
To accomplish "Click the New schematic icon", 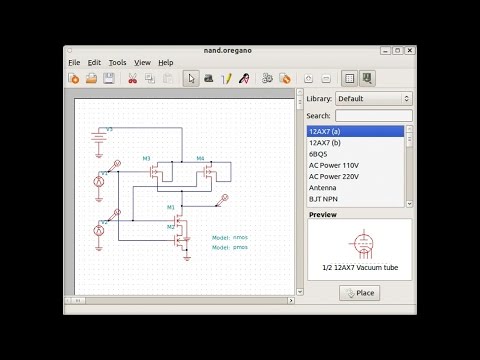I will [73, 79].
